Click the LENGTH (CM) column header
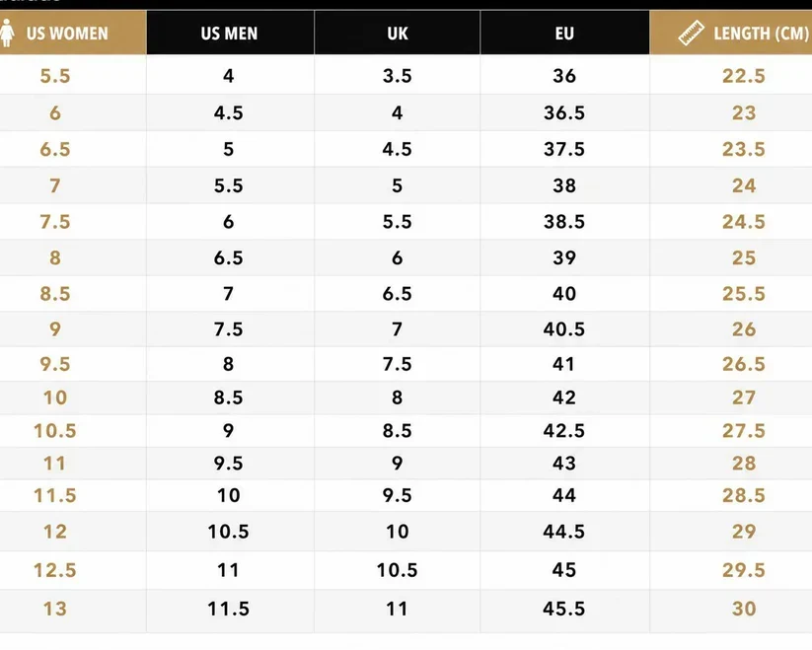Screen dimensions: 812x650 (x=731, y=33)
